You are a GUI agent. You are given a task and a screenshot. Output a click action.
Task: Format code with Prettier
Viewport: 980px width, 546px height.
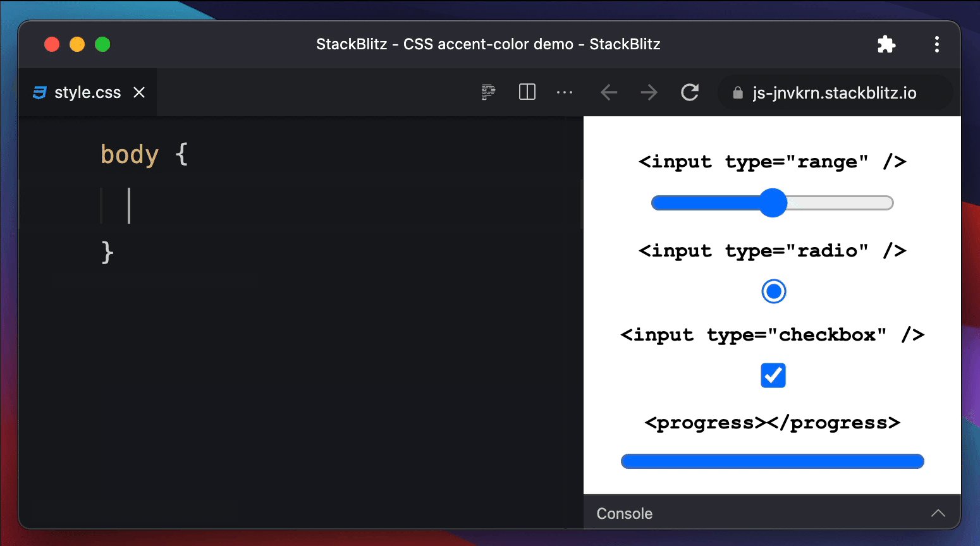tap(487, 92)
